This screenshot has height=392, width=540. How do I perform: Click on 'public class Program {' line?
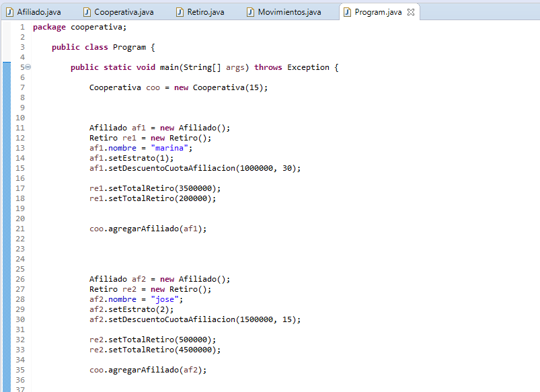pos(104,47)
